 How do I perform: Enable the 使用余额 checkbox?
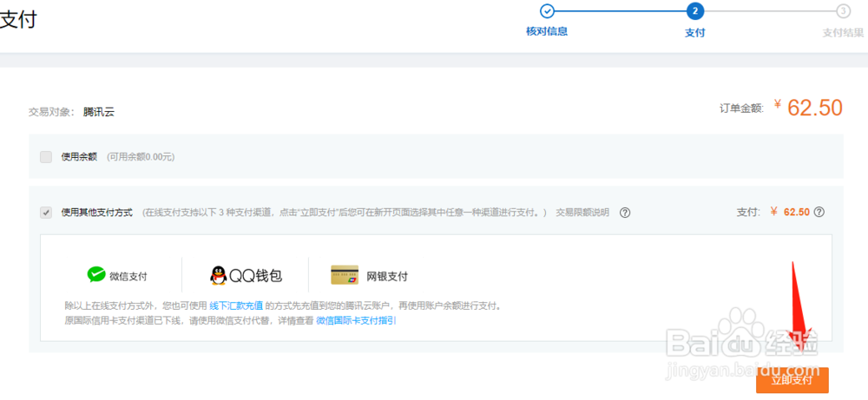tap(46, 157)
